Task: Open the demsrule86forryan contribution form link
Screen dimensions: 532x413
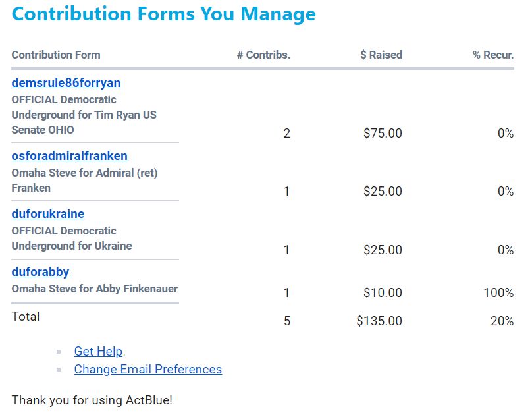Action: click(66, 83)
